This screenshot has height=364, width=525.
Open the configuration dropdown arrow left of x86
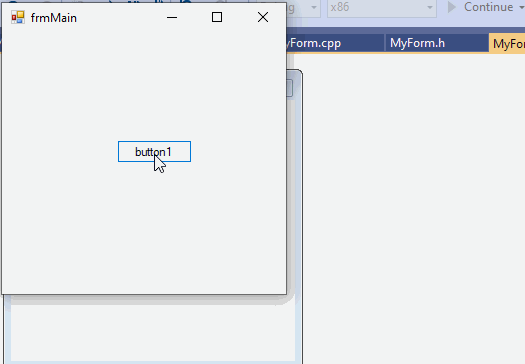tap(314, 7)
